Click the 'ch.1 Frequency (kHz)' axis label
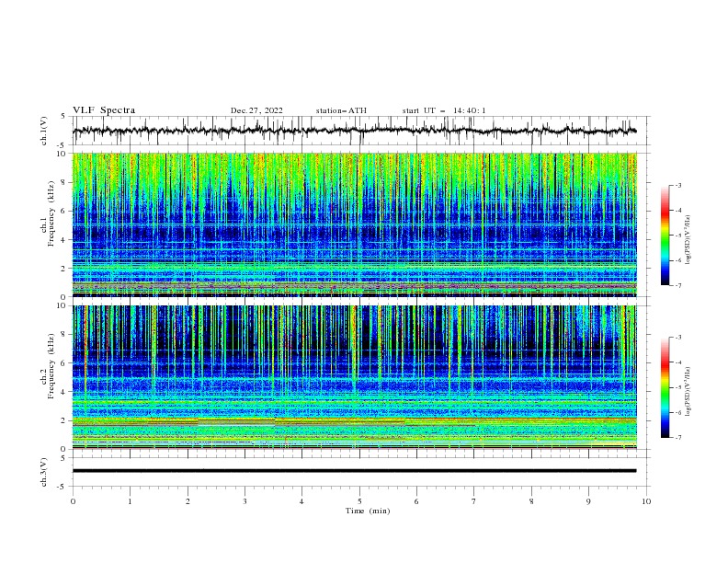The image size is (728, 563). [48, 214]
